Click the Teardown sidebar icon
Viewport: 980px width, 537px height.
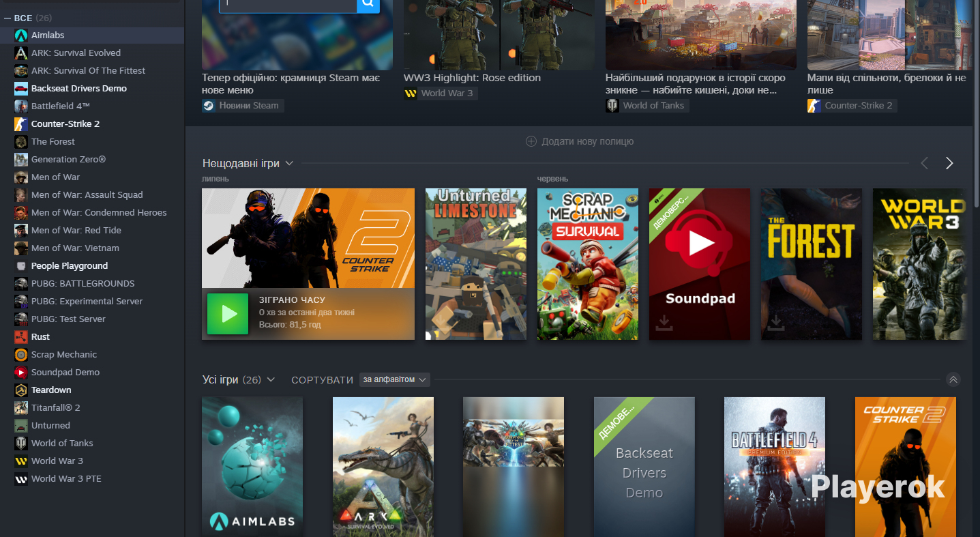click(21, 390)
